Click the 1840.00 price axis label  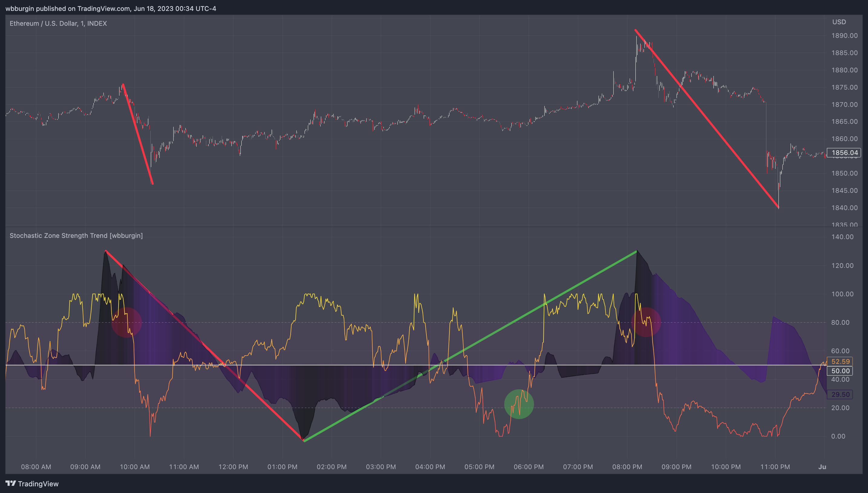844,208
